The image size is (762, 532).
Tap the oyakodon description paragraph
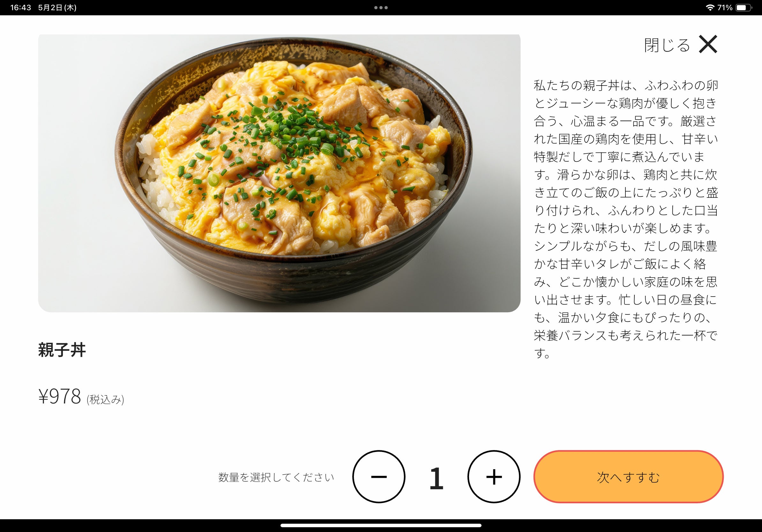click(x=626, y=219)
